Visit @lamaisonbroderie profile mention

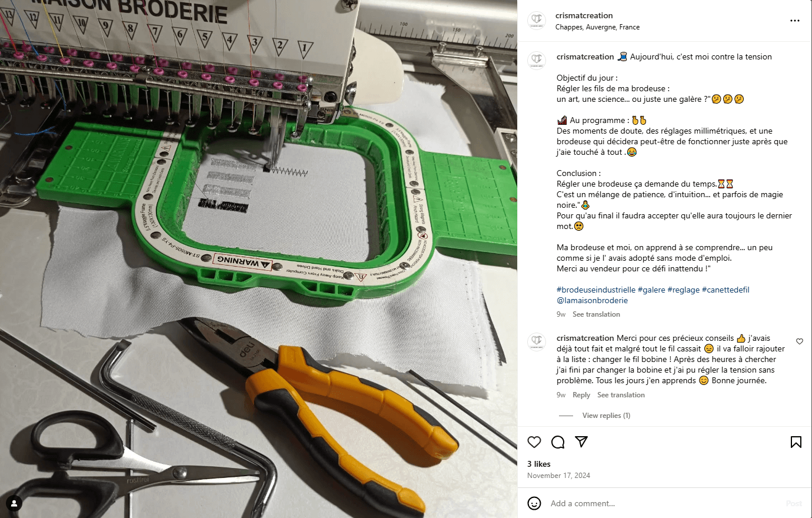tap(592, 300)
